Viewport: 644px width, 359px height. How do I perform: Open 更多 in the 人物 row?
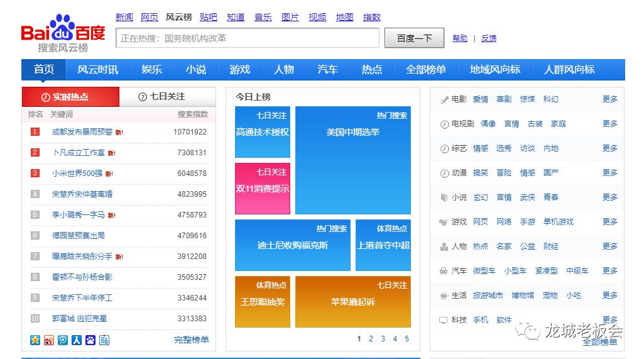tap(610, 246)
